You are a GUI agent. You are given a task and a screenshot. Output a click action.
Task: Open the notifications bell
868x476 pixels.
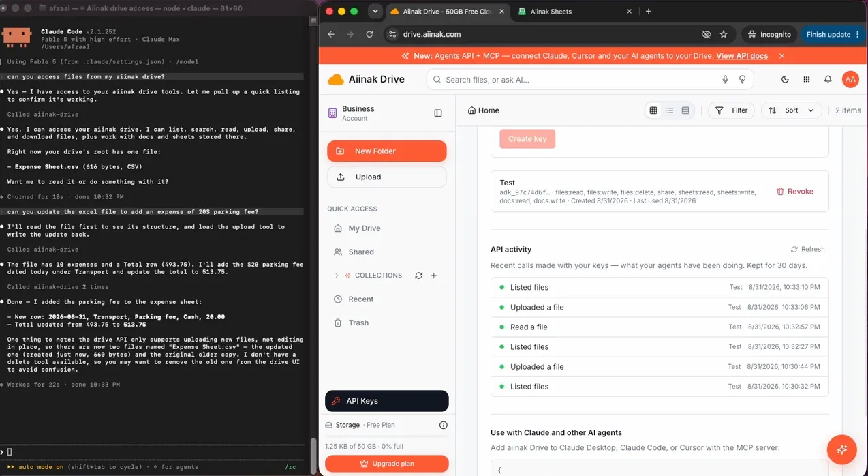coord(828,80)
